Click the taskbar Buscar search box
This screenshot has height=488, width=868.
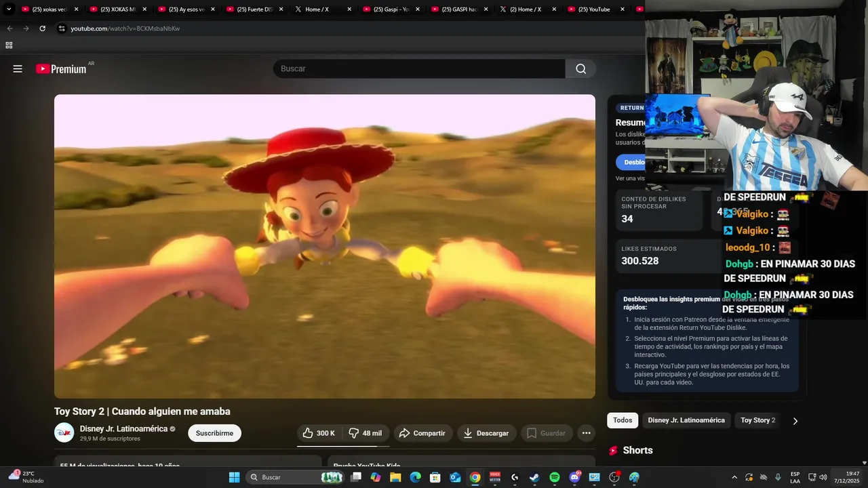point(295,477)
